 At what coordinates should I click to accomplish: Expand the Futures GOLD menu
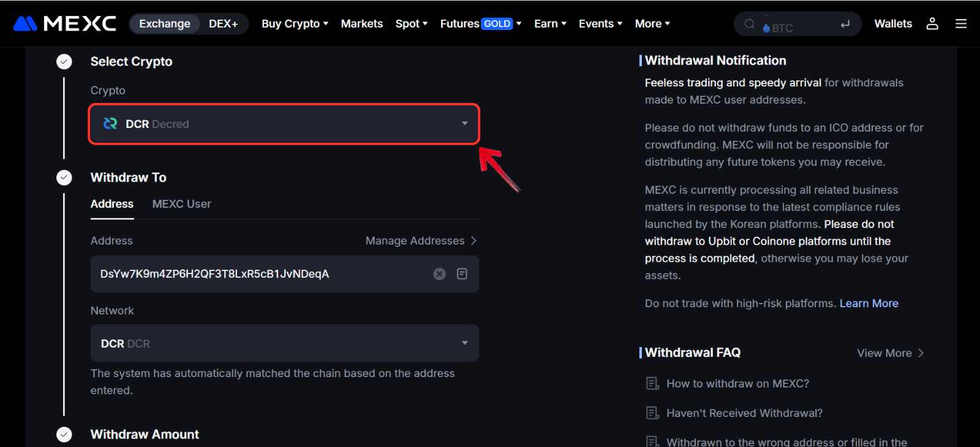point(481,23)
